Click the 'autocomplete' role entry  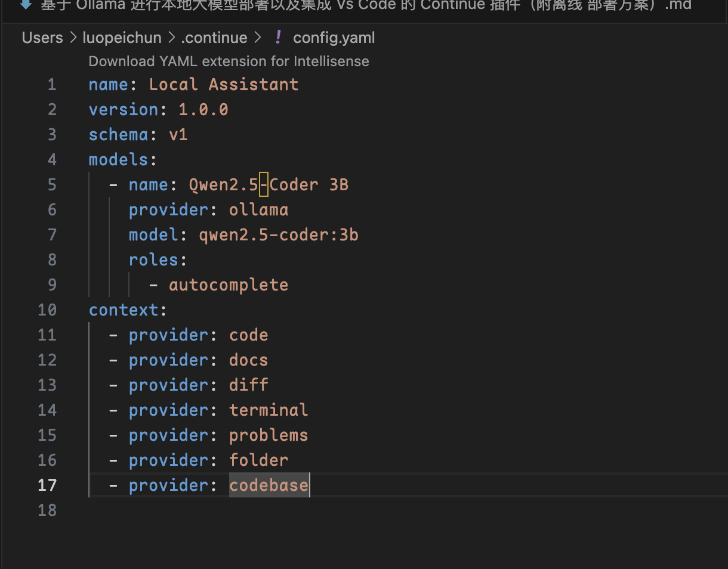click(x=229, y=285)
